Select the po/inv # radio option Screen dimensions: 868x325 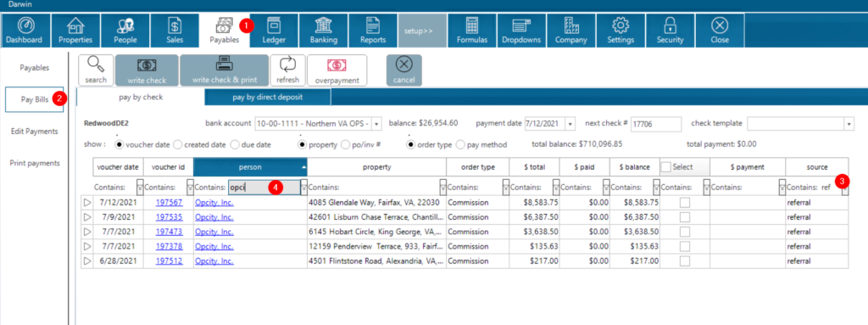click(x=346, y=145)
